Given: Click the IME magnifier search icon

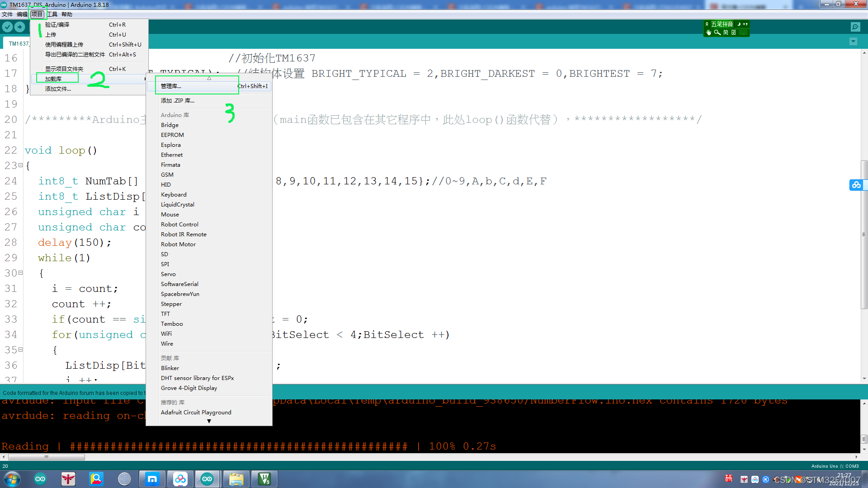Looking at the screenshot, I should [x=717, y=33].
